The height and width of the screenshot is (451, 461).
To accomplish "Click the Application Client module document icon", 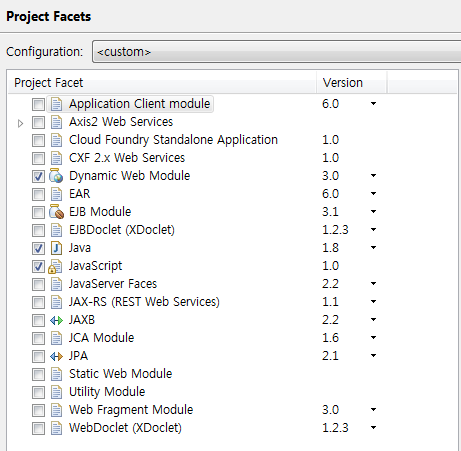I will click(x=56, y=104).
